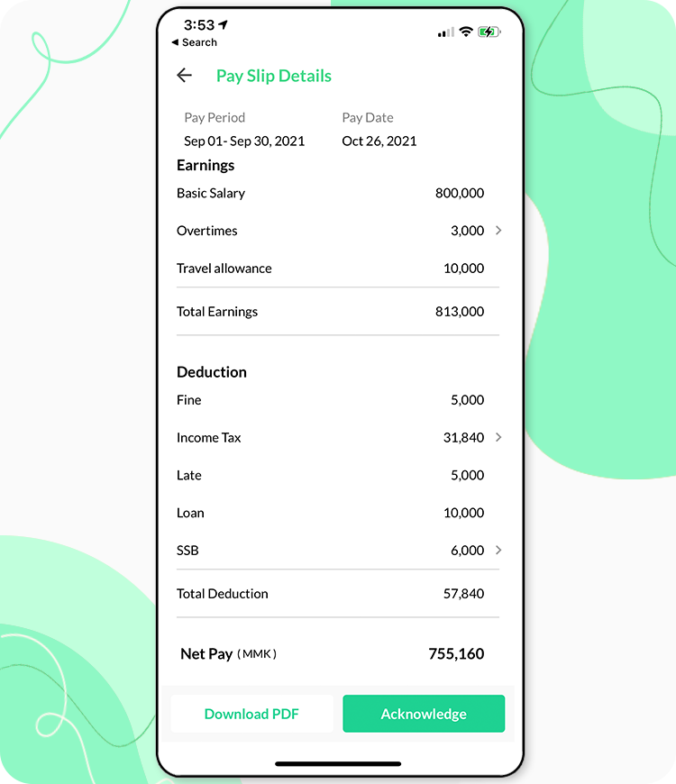
Task: Expand the SSB details chevron
Action: click(x=498, y=550)
